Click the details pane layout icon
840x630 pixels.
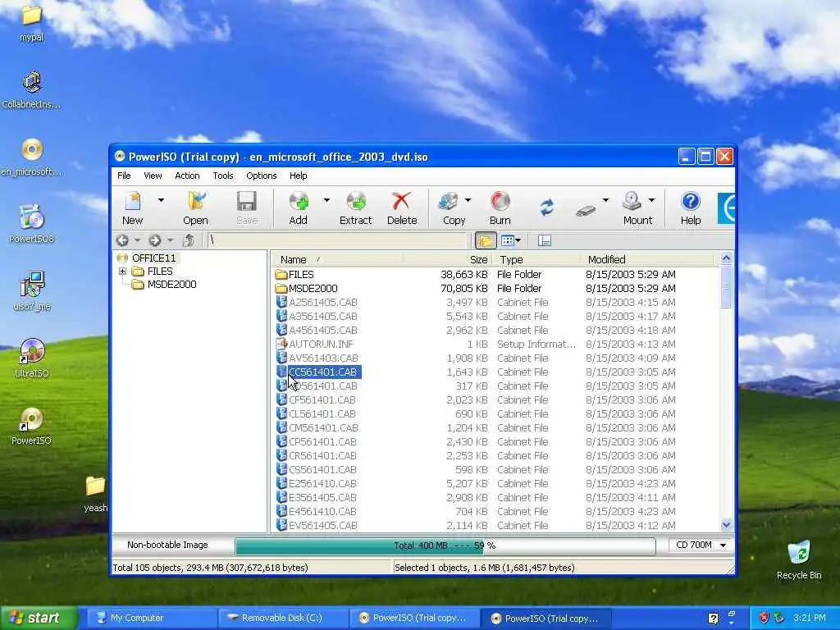pos(545,240)
